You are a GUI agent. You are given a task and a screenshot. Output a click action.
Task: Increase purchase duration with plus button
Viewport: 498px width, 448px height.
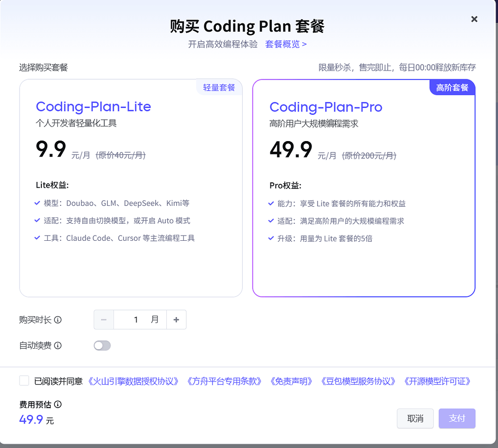click(176, 320)
